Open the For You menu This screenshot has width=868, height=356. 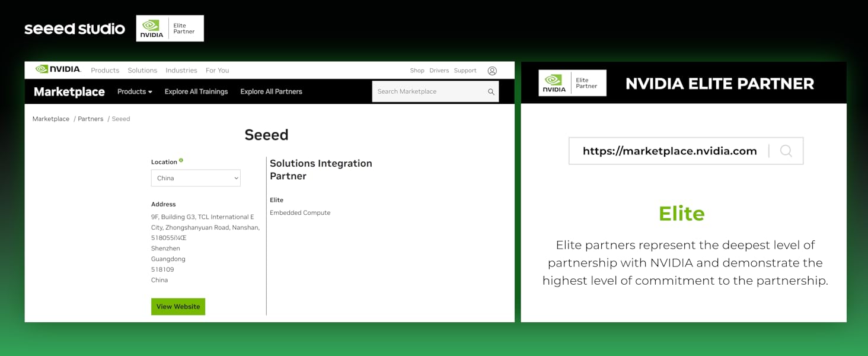[x=217, y=70]
